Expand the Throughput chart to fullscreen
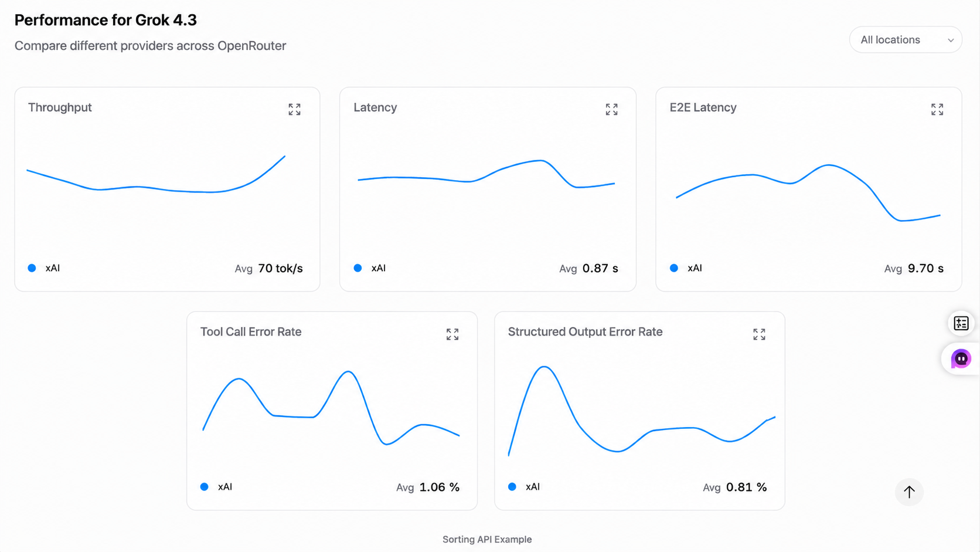The height and width of the screenshot is (552, 980). coord(294,110)
